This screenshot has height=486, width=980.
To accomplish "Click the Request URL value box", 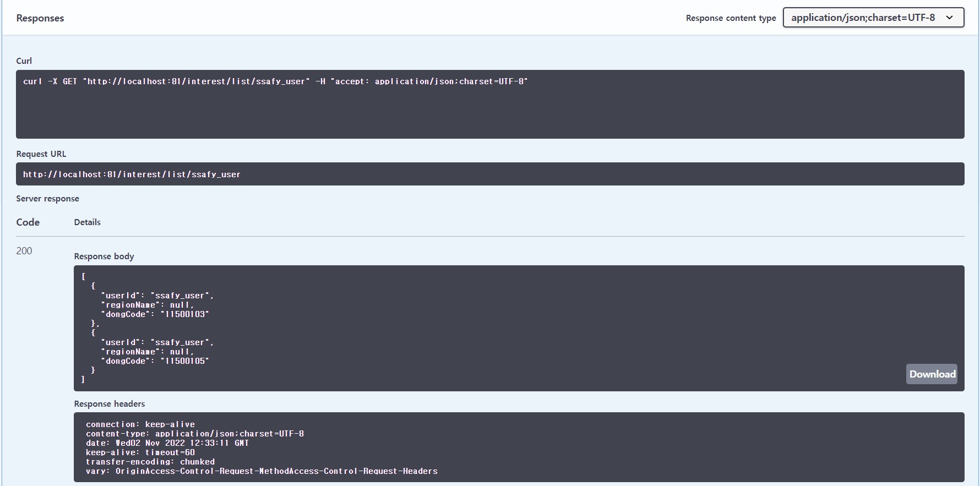I will click(x=490, y=174).
